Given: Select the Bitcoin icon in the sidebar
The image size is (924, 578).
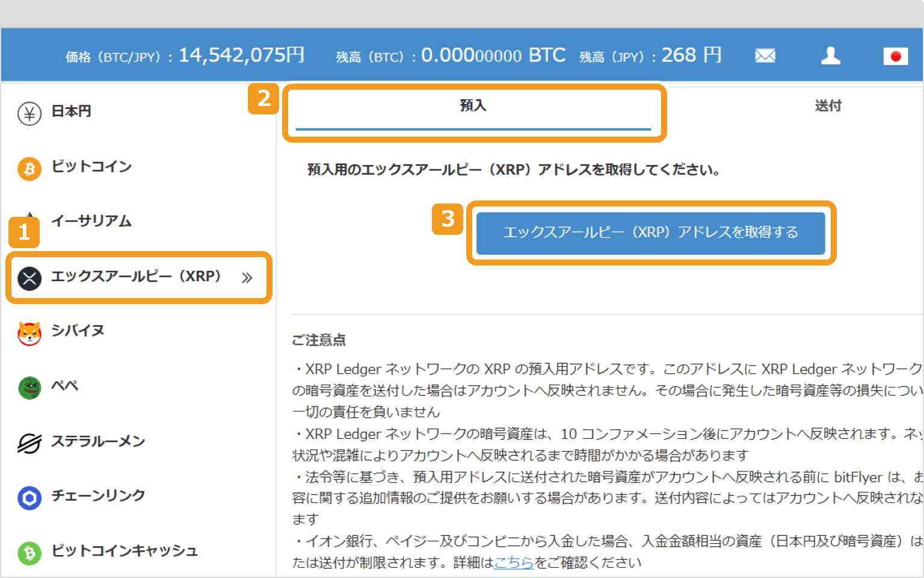Looking at the screenshot, I should point(29,169).
